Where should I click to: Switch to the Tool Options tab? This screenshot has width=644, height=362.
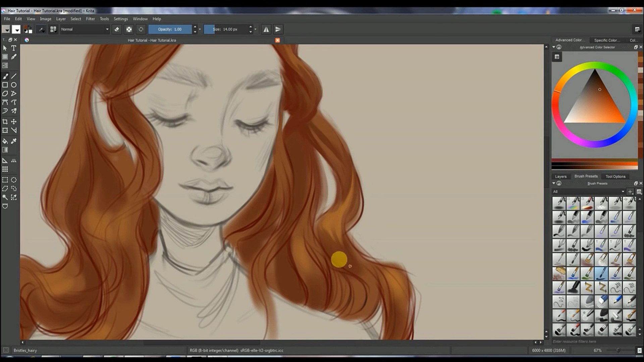pyautogui.click(x=615, y=176)
